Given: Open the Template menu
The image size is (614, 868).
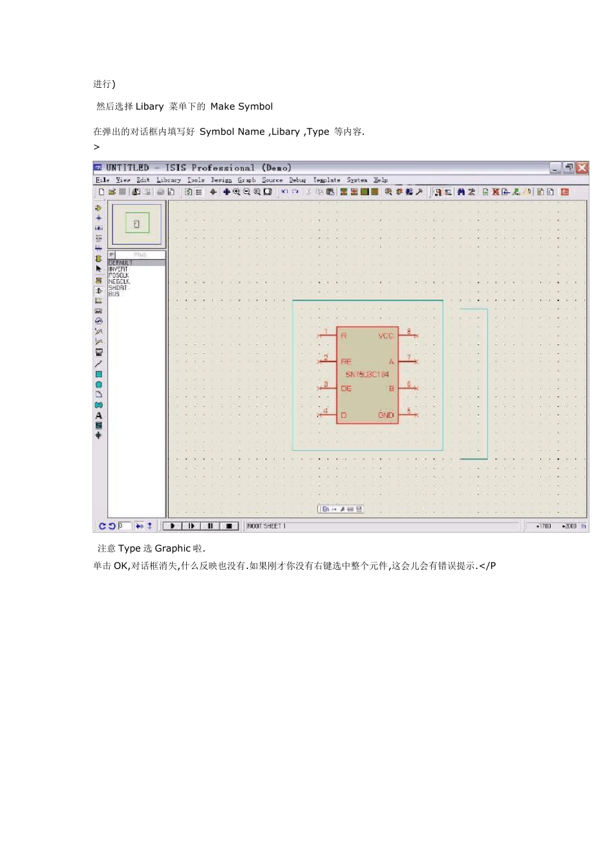Looking at the screenshot, I should coord(326,180).
